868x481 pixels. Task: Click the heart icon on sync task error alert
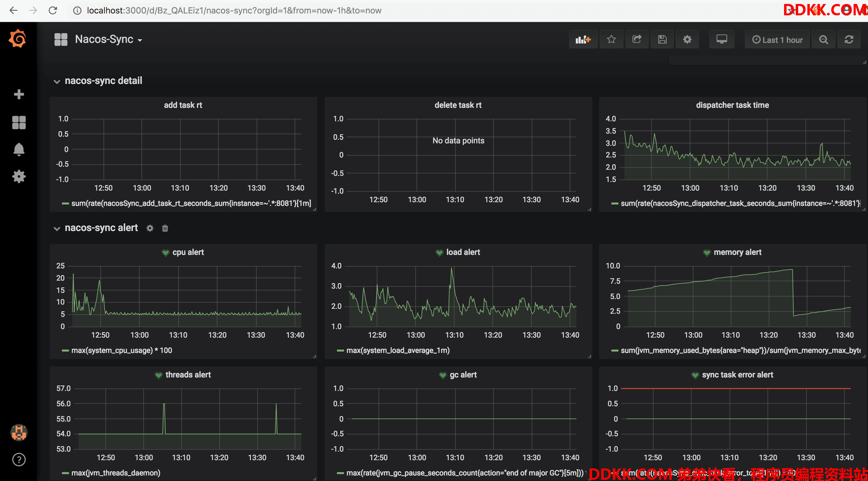pos(695,375)
